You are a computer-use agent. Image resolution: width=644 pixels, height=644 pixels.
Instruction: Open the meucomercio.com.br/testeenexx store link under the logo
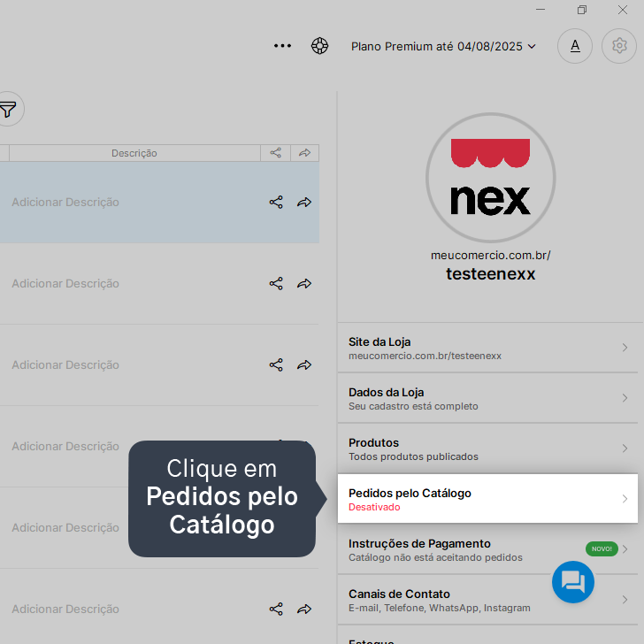(x=490, y=265)
